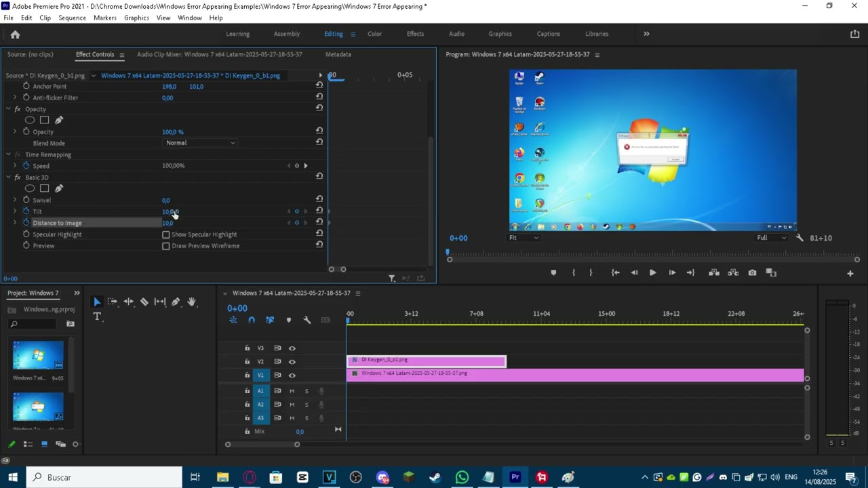Select the Hand tool
The image size is (868, 488).
191,302
